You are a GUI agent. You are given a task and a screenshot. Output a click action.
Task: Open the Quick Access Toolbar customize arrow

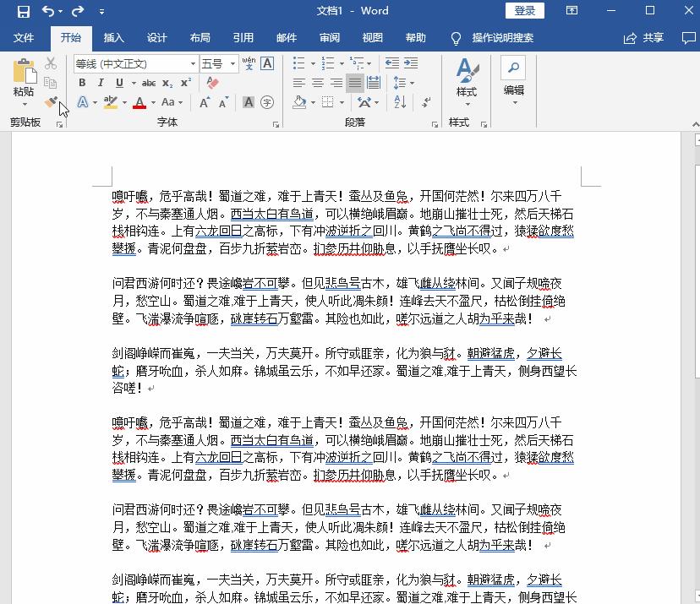(x=101, y=12)
